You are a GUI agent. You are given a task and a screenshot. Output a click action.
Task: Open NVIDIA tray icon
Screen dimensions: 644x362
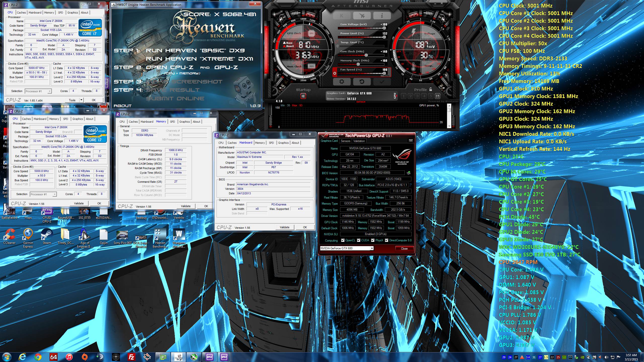[582, 357]
